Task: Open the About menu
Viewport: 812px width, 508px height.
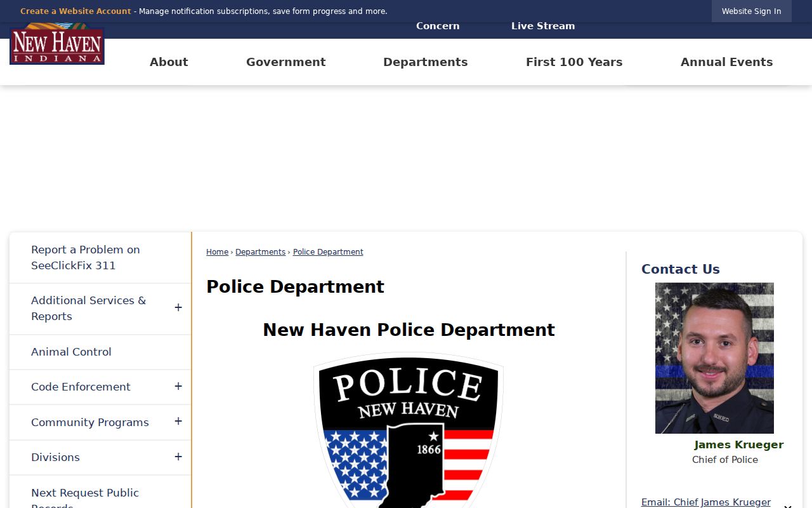Action: click(169, 62)
